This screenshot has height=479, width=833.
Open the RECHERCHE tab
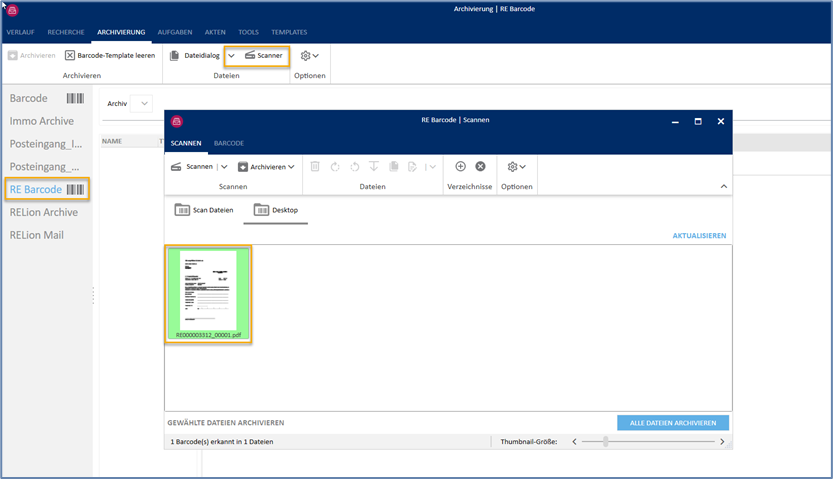point(67,32)
